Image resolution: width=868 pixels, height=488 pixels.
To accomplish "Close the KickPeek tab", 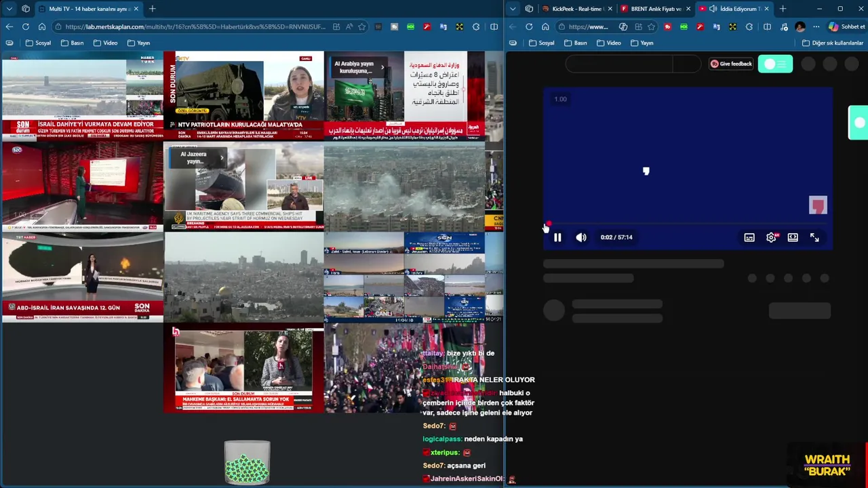I will click(x=610, y=9).
